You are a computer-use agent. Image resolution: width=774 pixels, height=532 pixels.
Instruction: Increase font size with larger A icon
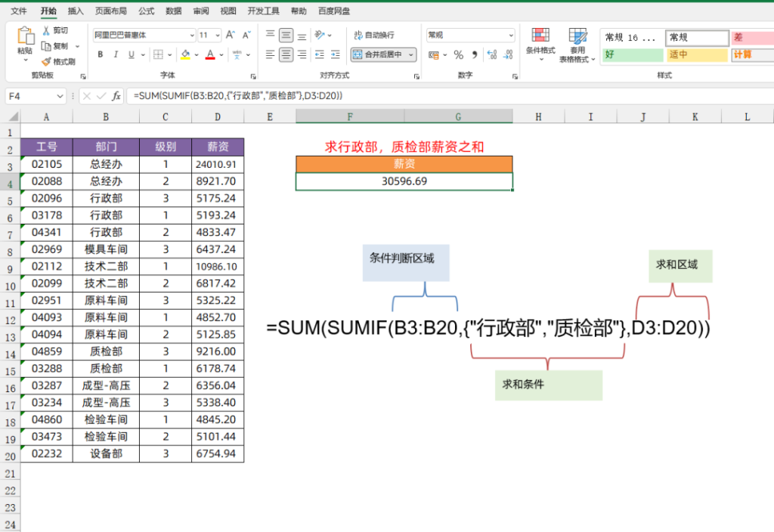tap(230, 35)
